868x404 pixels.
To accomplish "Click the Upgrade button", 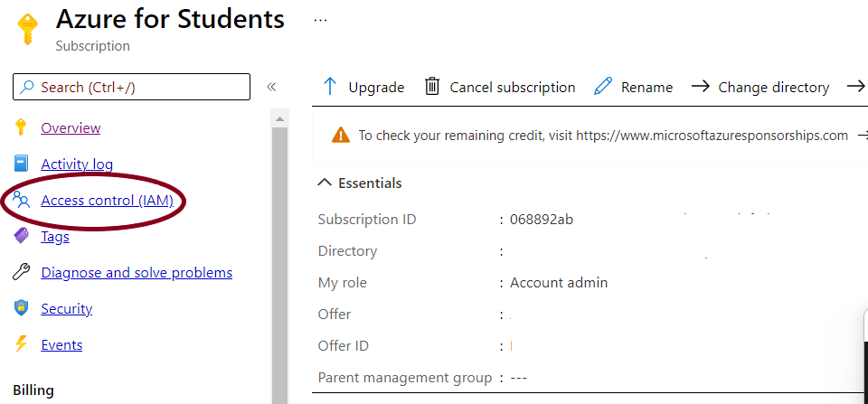I will pyautogui.click(x=363, y=87).
